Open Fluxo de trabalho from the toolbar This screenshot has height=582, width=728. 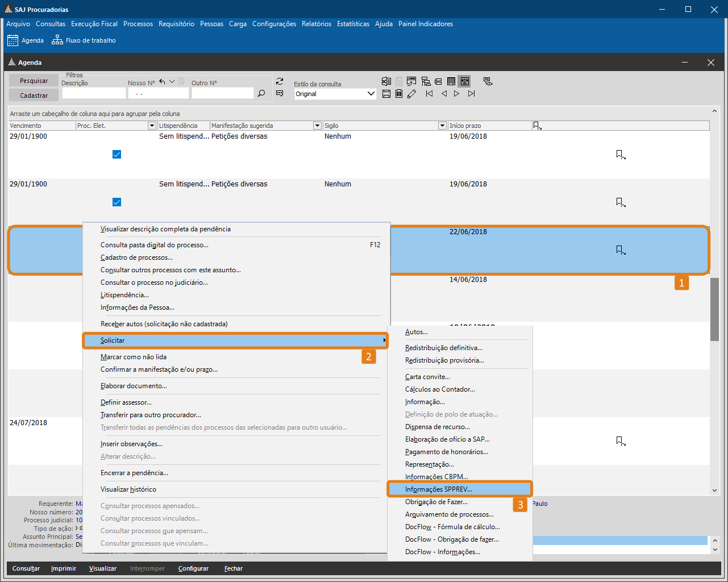point(84,40)
